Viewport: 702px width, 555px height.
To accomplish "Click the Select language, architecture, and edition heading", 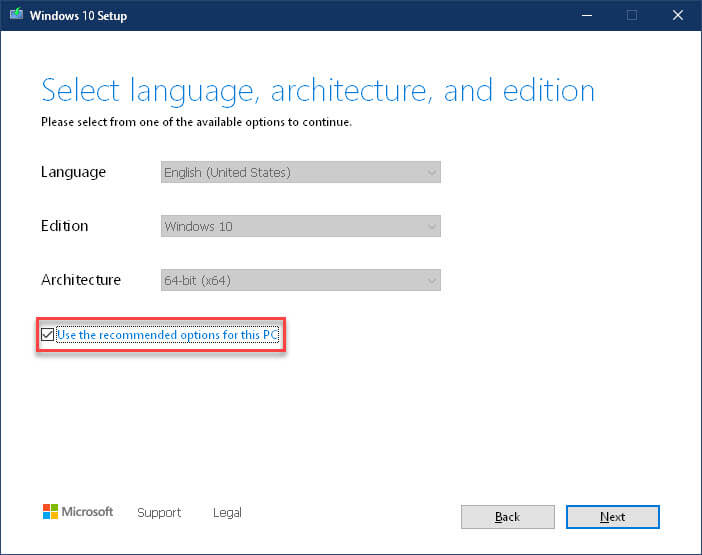I will (318, 91).
